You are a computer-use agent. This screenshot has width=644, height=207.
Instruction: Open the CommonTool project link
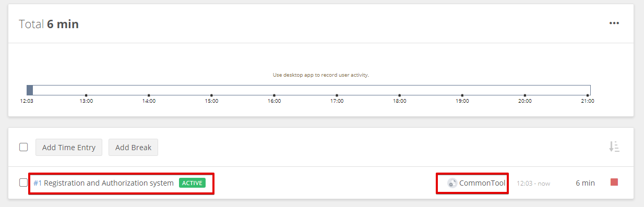tap(482, 183)
